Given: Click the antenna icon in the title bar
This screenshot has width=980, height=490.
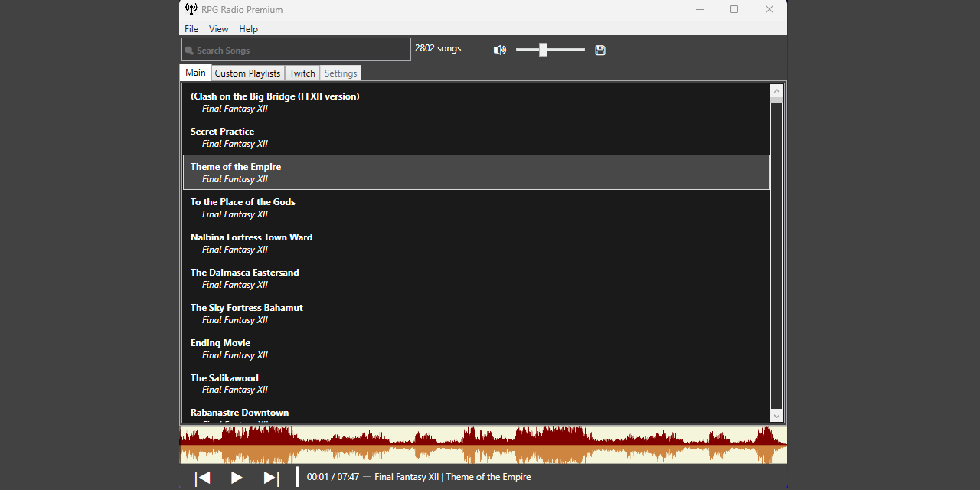Looking at the screenshot, I should [191, 9].
